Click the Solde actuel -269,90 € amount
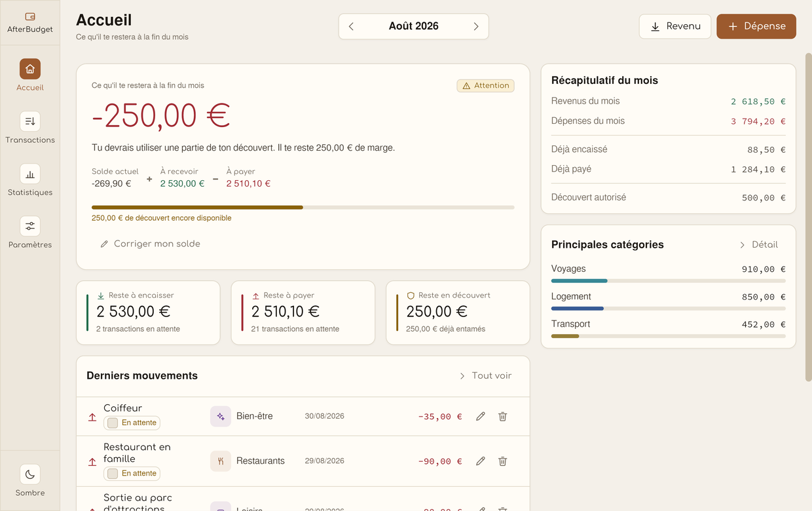This screenshot has width=812, height=511. point(111,183)
